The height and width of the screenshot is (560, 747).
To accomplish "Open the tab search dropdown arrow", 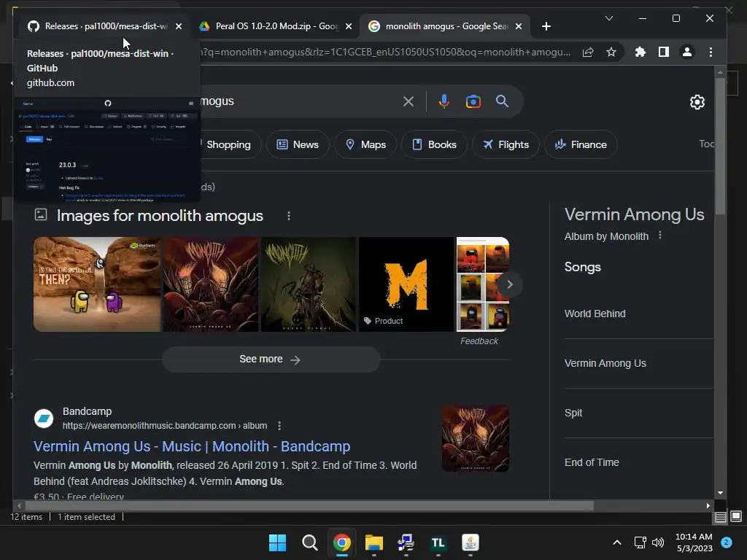I will [609, 18].
